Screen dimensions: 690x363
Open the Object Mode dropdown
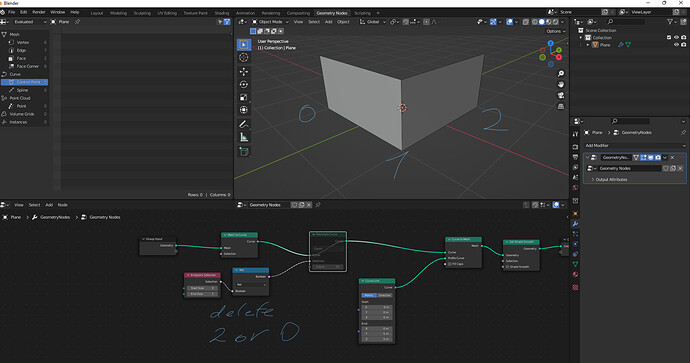click(270, 22)
